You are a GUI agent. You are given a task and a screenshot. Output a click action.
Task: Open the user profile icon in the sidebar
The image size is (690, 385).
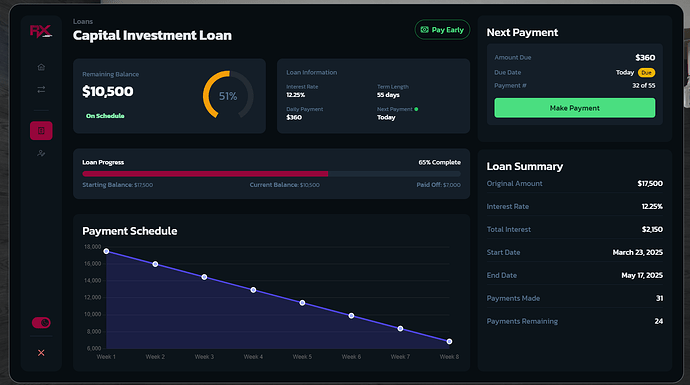(x=41, y=153)
